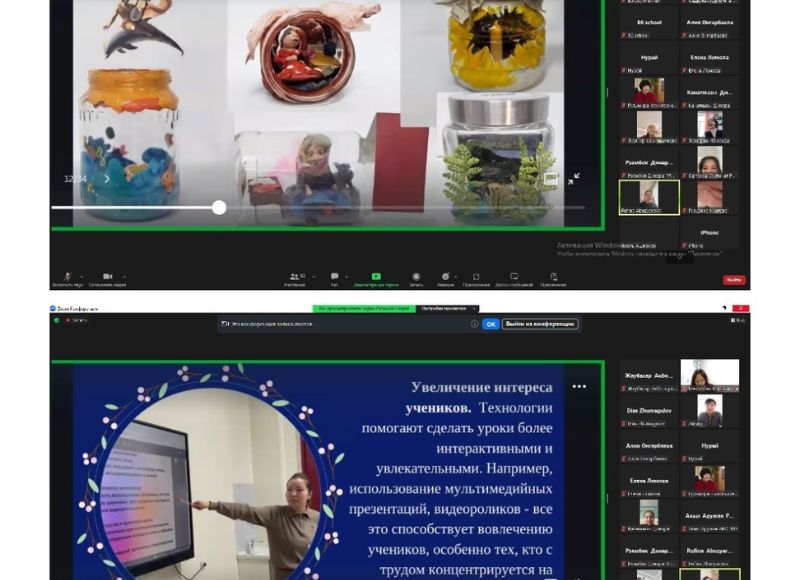800x580 pixels.
Task: Expand the info icon in notification bar
Action: [475, 324]
